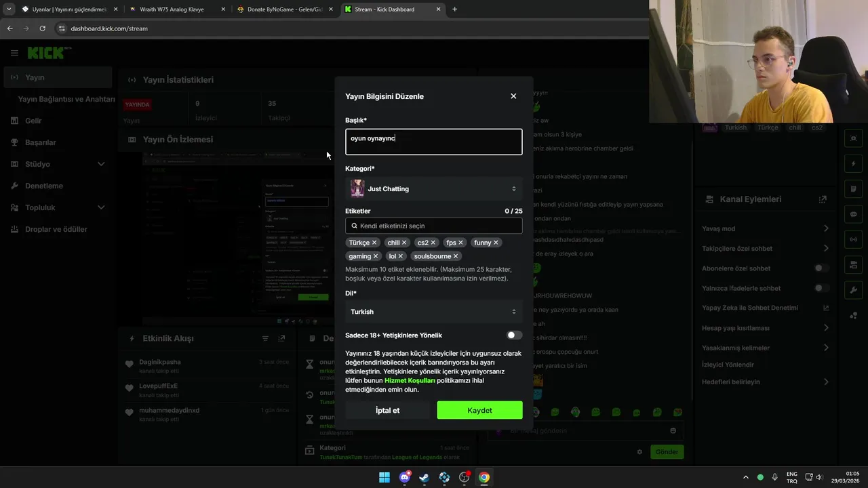Open the Kategori Just Chatting dropdown
The height and width of the screenshot is (488, 868).
pyautogui.click(x=434, y=188)
